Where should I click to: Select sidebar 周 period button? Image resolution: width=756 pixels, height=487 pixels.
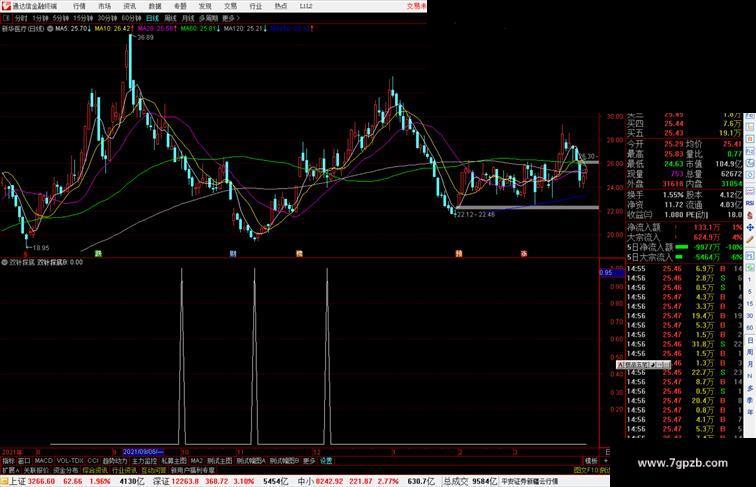coord(750,352)
